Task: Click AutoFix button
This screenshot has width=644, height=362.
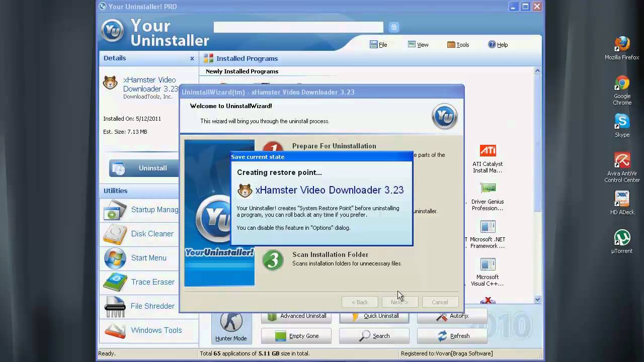Action: coord(452,316)
